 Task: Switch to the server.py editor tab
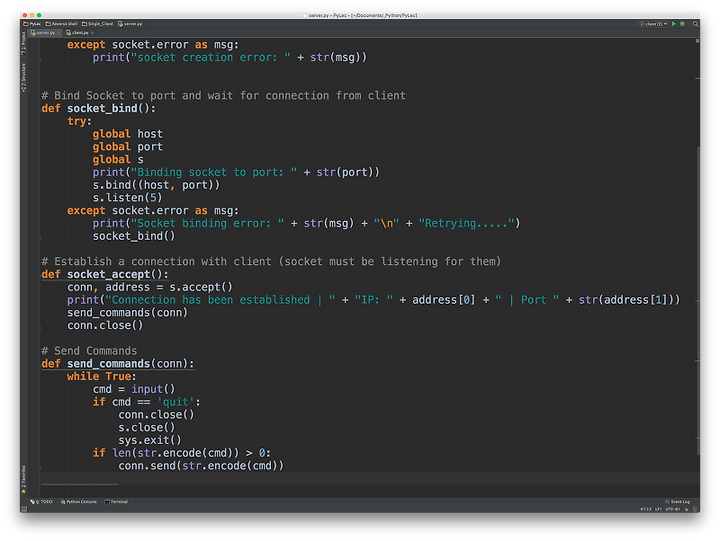pyautogui.click(x=43, y=33)
